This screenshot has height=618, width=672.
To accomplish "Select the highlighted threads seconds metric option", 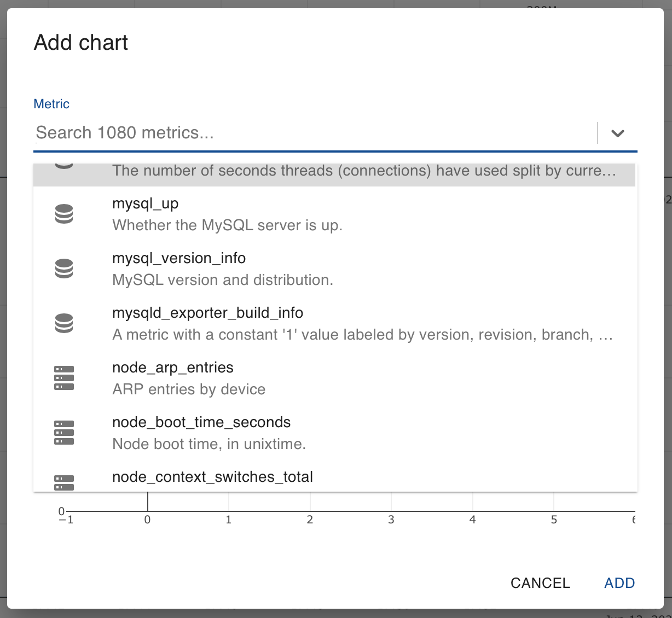I will click(x=334, y=175).
